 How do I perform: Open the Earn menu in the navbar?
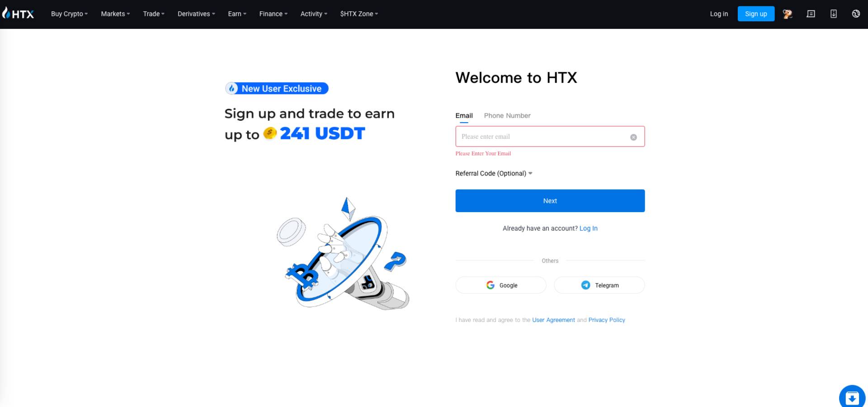237,14
